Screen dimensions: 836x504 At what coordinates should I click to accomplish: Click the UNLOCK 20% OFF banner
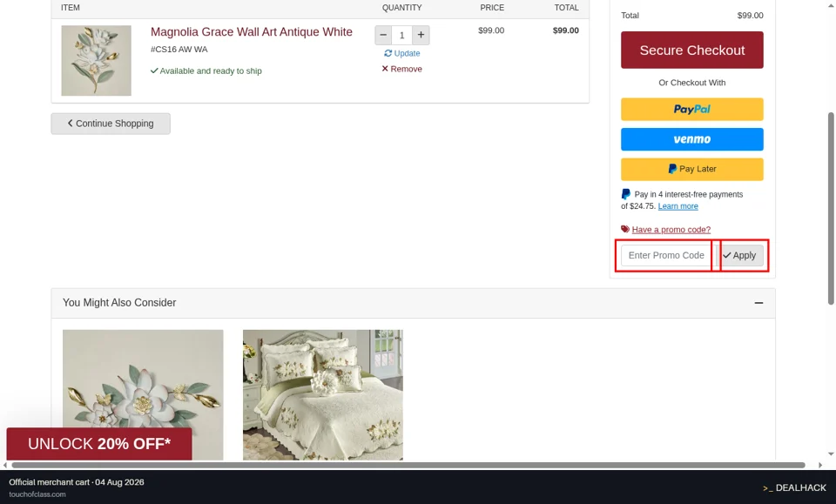click(x=99, y=444)
